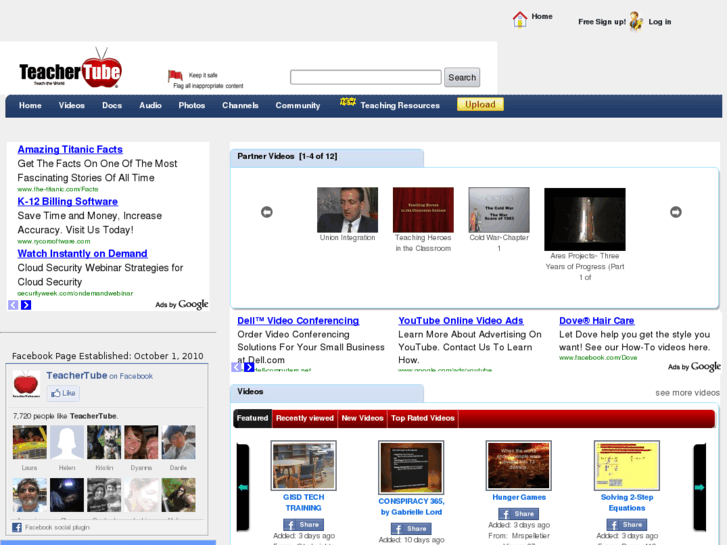Click the NEW badge beside Teaching Resources

pos(347,101)
